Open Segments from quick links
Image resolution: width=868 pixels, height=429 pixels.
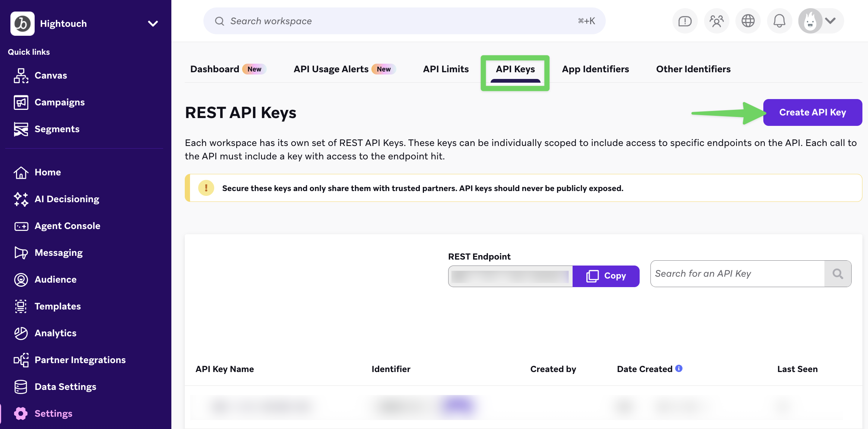click(x=47, y=129)
